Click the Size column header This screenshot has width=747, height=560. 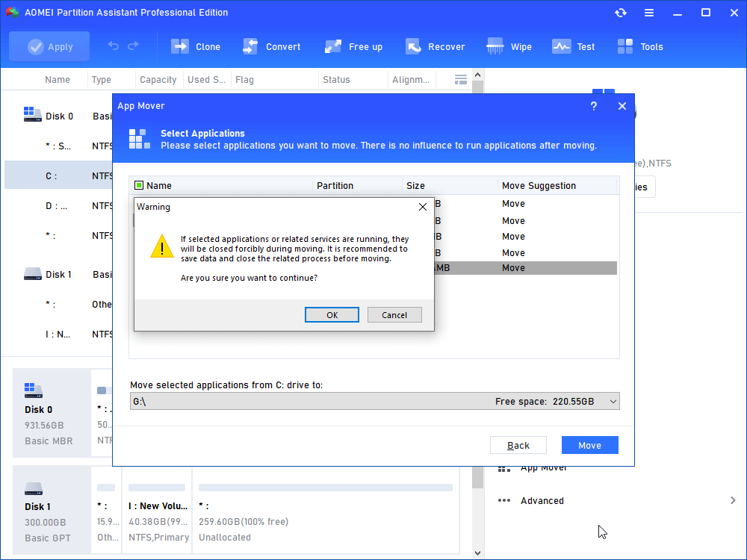click(x=415, y=186)
